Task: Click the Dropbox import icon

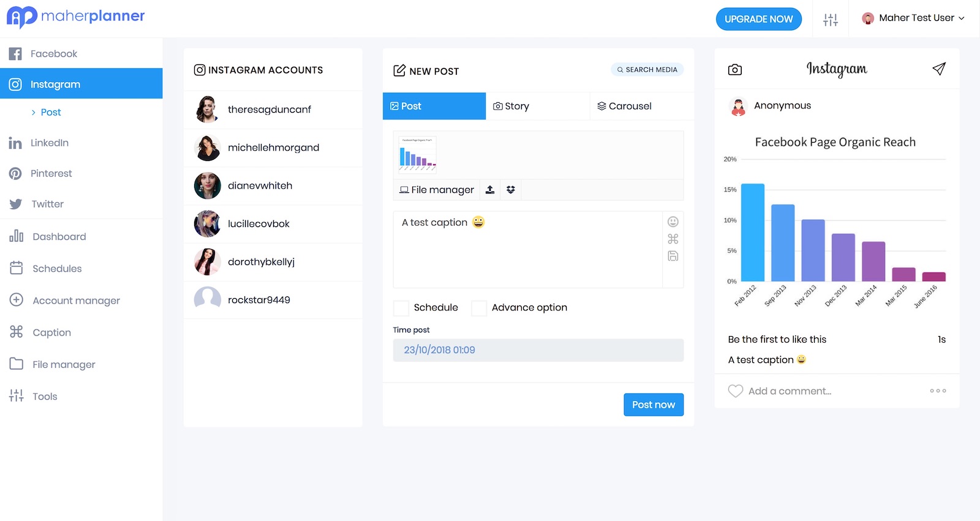Action: pos(511,190)
